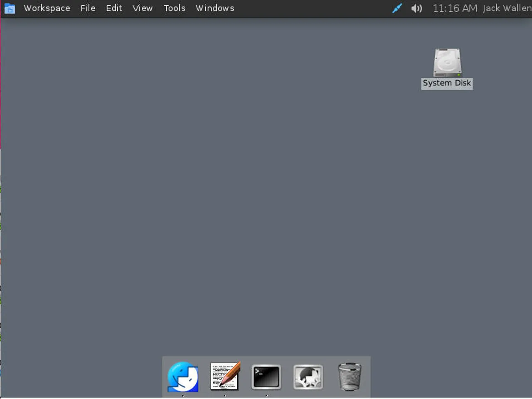The height and width of the screenshot is (399, 532).
Task: Open the Tools menu
Action: 174,8
